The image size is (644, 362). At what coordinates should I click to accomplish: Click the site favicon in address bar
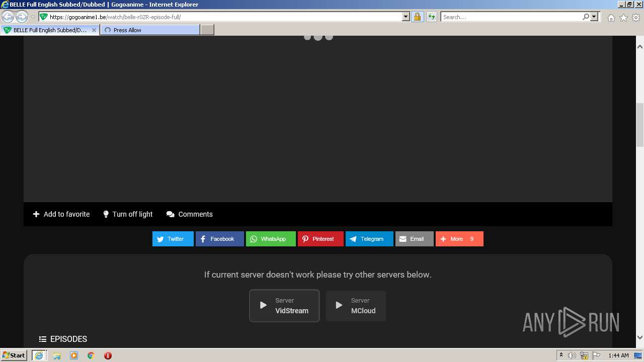pos(44,17)
